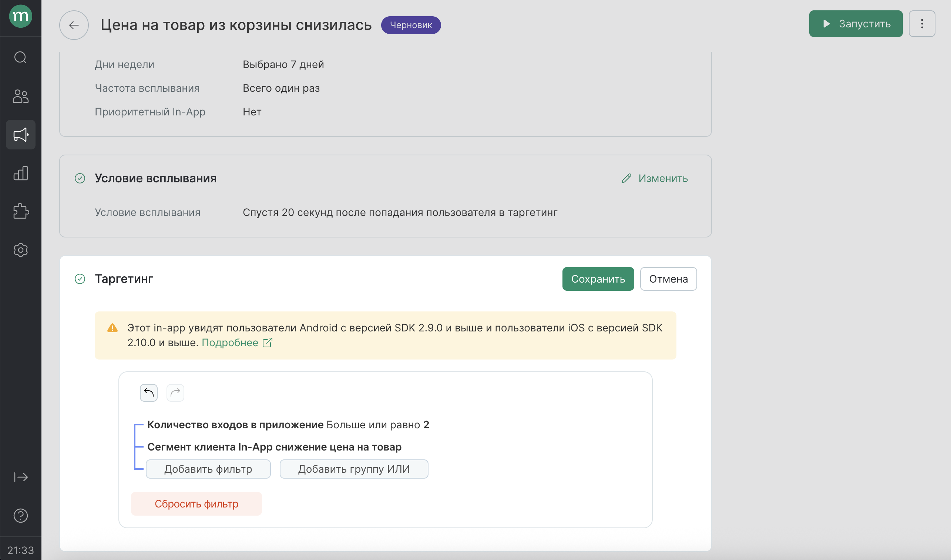
Task: Open the reports bar chart icon
Action: tap(20, 173)
